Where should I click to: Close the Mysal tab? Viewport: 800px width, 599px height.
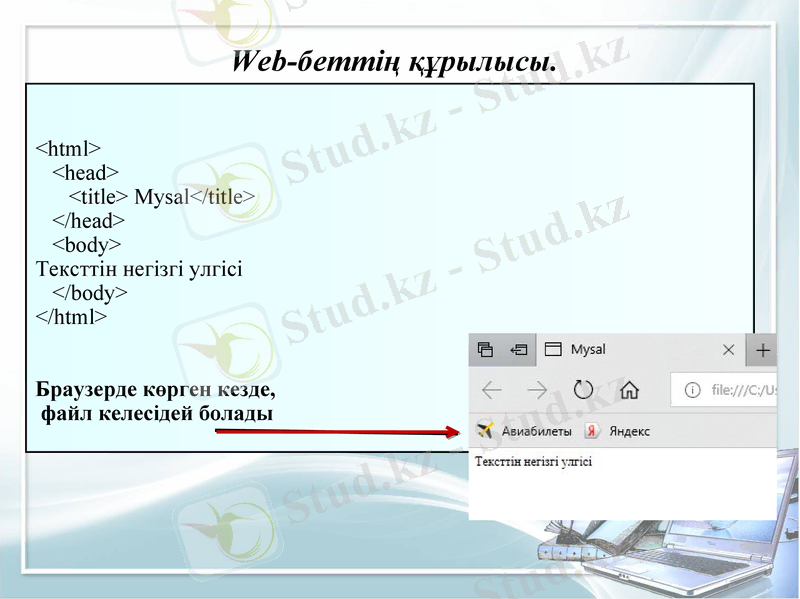[x=729, y=349]
